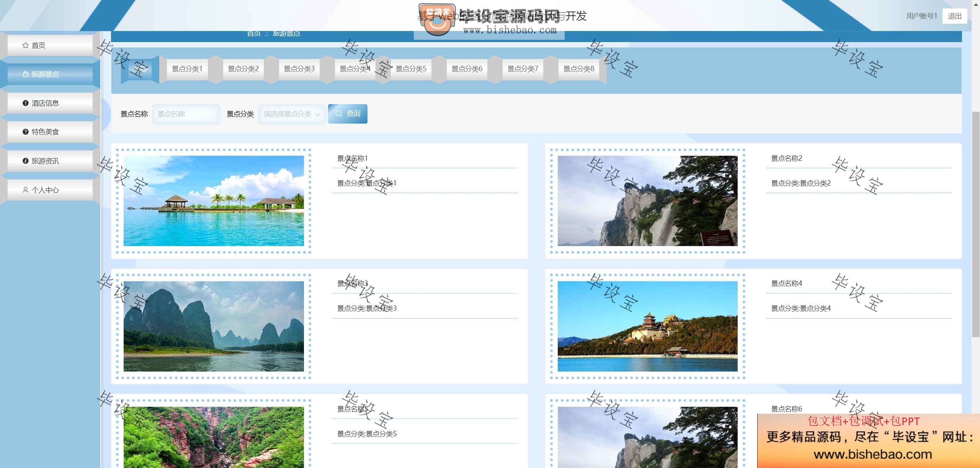
Task: Click the 景点分类:景点分类2 text
Action: [x=801, y=183]
